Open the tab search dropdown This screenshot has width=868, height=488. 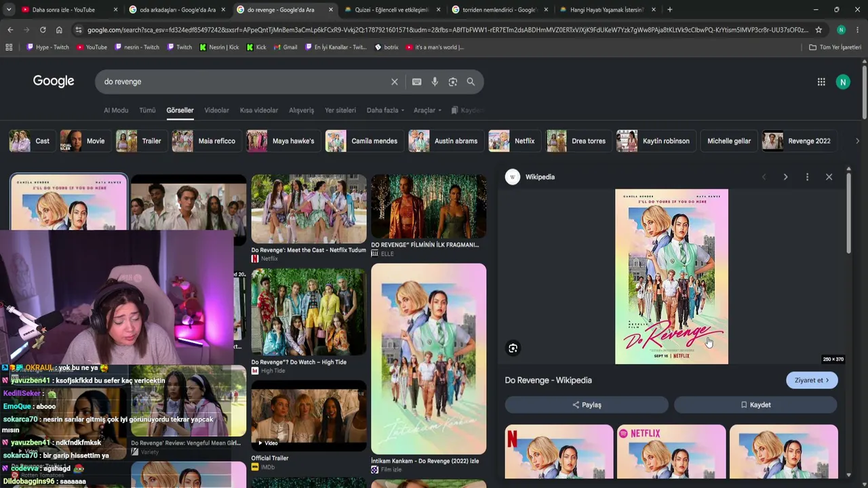tap(9, 9)
